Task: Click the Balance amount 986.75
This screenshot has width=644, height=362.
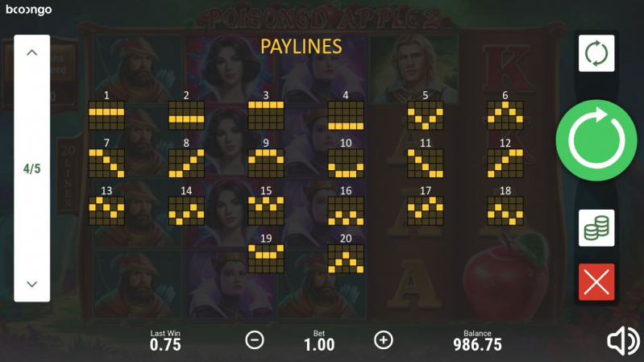Action: pos(478,345)
